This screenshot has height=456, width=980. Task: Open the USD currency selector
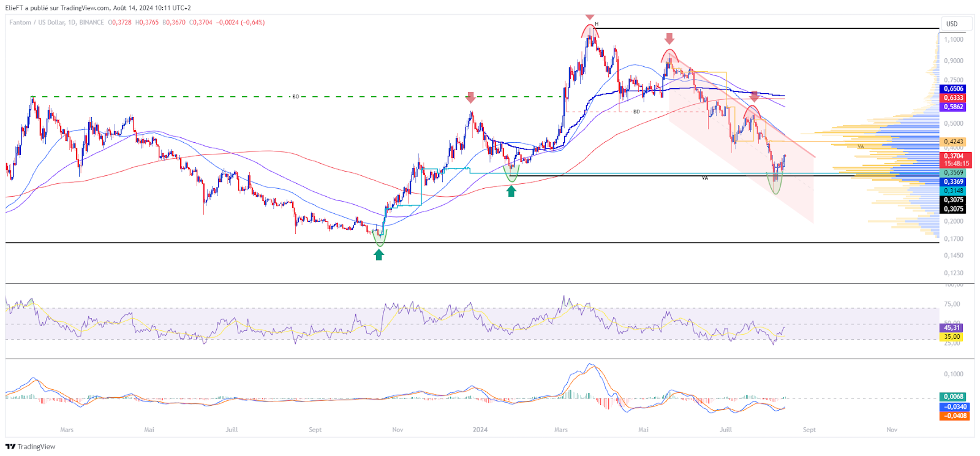click(957, 24)
